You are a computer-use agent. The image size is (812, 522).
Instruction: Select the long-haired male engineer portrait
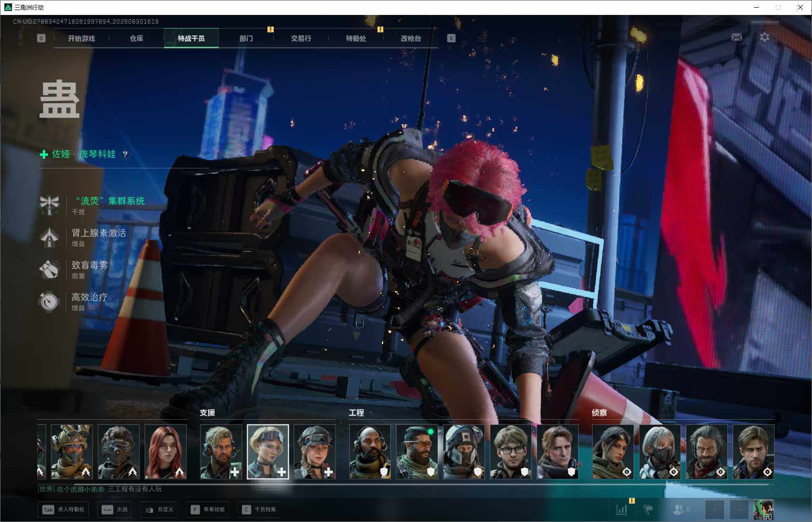point(558,452)
